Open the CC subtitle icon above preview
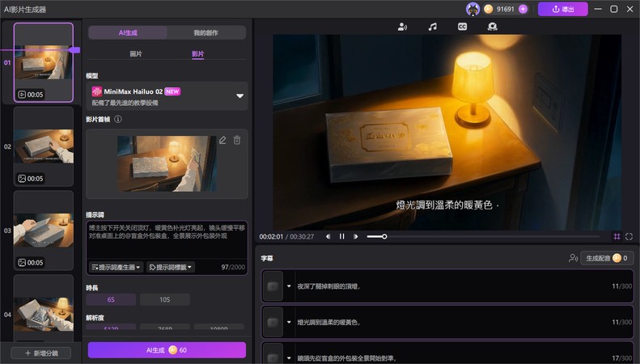The height and width of the screenshot is (364, 640). (x=463, y=27)
